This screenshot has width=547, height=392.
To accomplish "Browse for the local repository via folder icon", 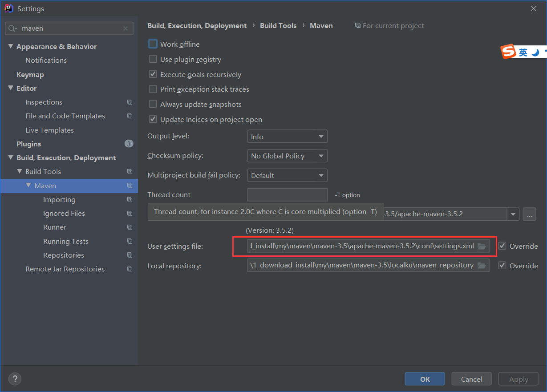I will 482,266.
